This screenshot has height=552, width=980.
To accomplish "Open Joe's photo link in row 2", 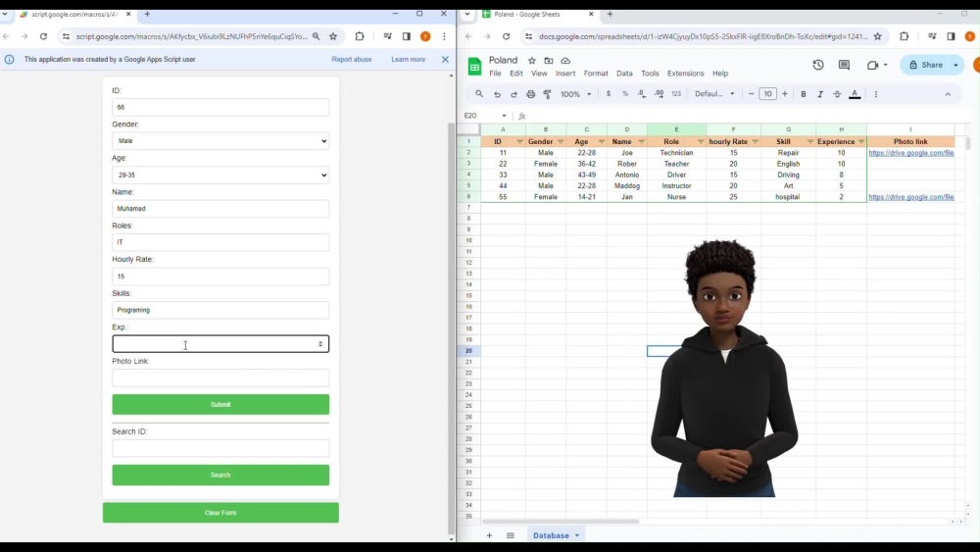I will coord(910,153).
